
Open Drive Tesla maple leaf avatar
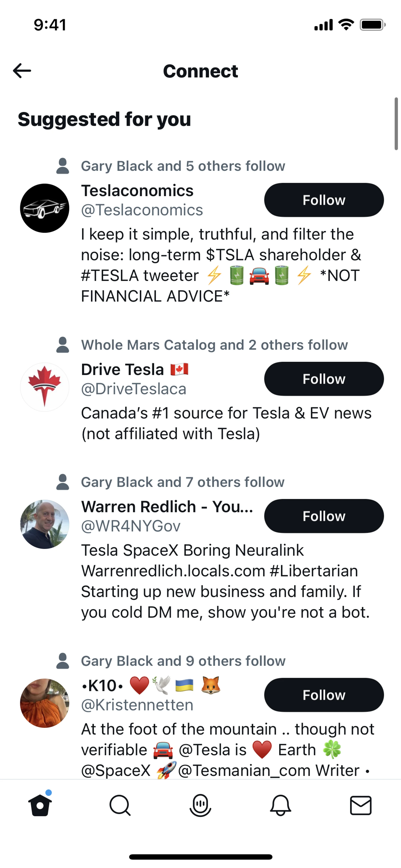click(x=45, y=387)
